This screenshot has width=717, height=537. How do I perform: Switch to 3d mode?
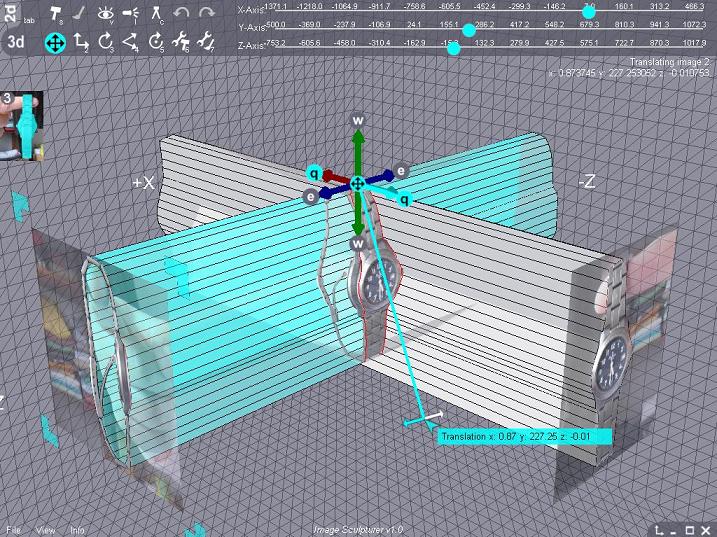[16, 42]
